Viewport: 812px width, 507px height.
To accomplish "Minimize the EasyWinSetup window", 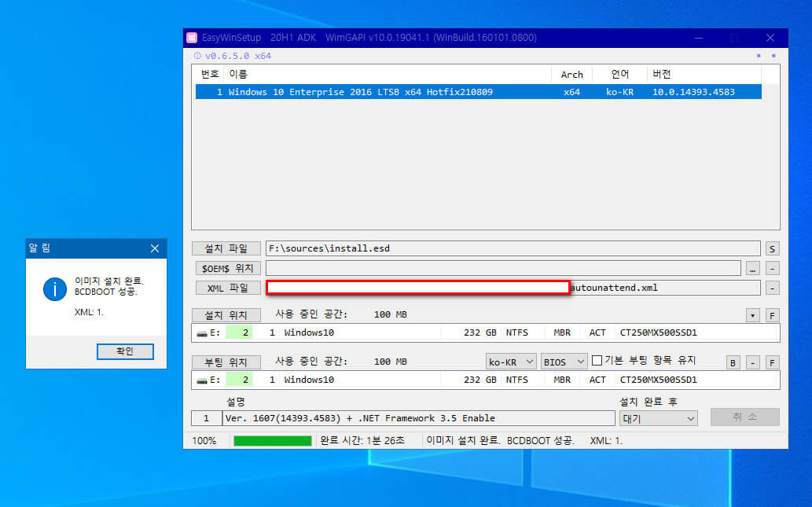I will pos(699,38).
